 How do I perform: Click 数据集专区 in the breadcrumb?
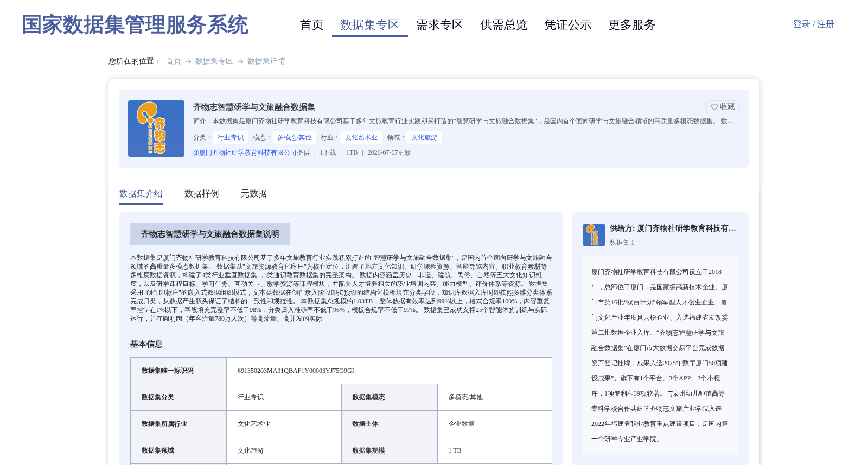coord(214,61)
